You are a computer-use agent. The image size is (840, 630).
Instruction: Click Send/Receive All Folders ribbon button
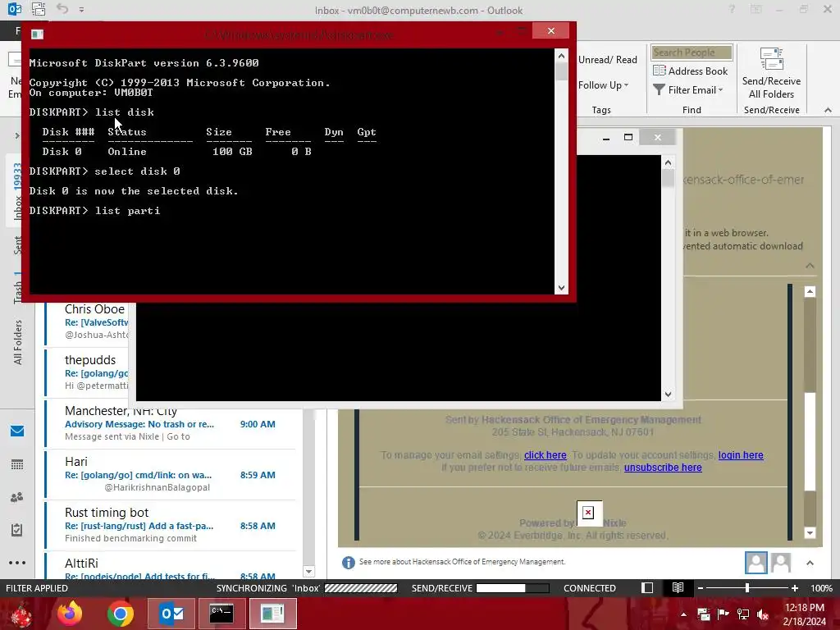771,73
